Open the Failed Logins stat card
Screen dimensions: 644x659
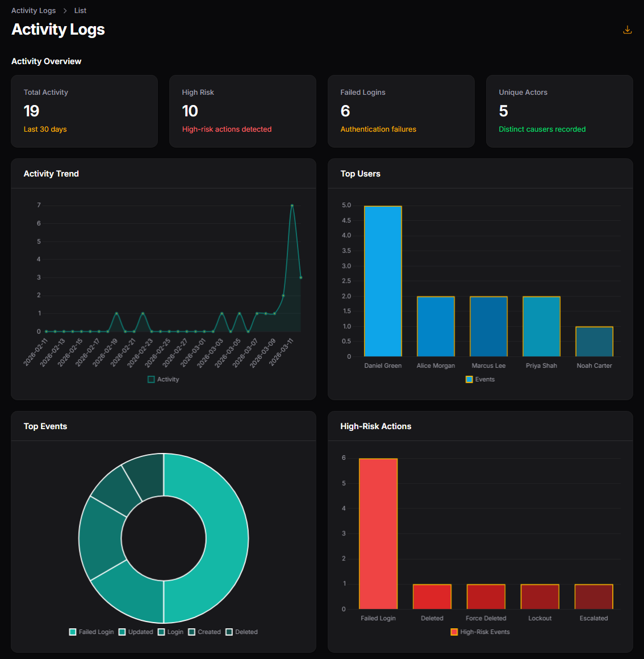tap(401, 111)
